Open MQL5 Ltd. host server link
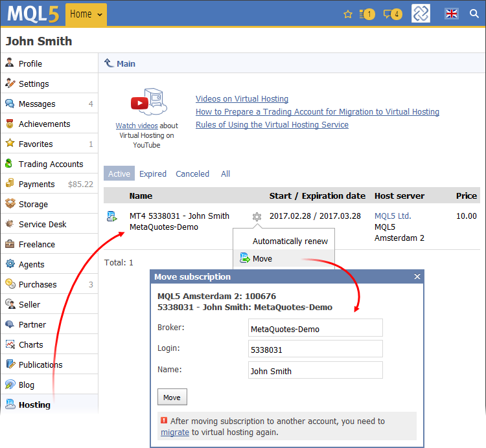 pyautogui.click(x=393, y=216)
